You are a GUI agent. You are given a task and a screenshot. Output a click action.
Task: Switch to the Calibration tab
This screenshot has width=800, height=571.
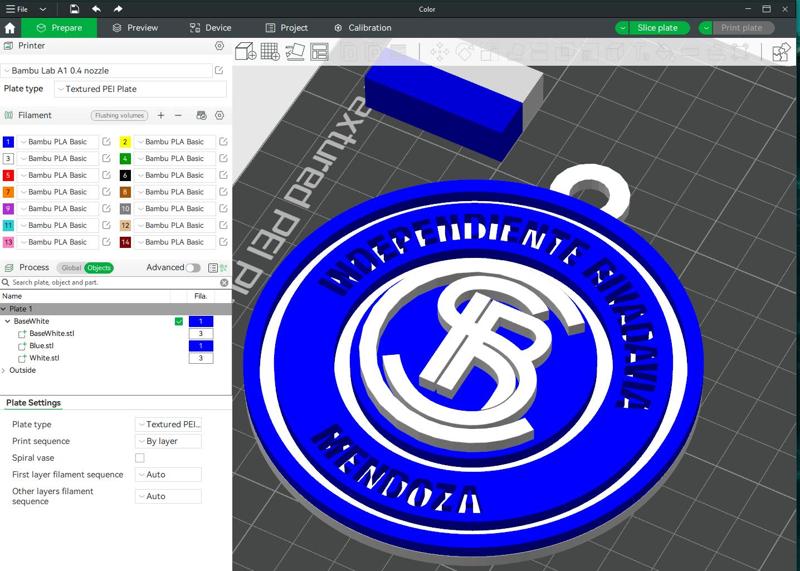point(363,28)
